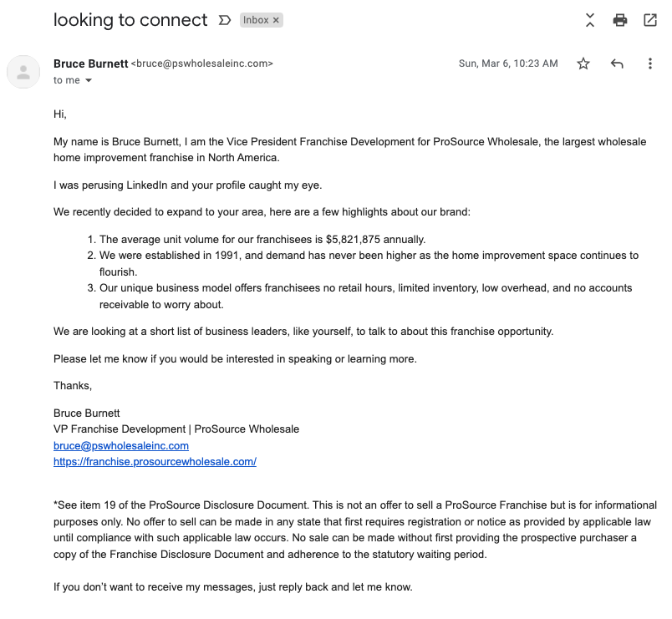The width and height of the screenshot is (672, 619).
Task: Expand recipient details next to "to me"
Action: (89, 81)
